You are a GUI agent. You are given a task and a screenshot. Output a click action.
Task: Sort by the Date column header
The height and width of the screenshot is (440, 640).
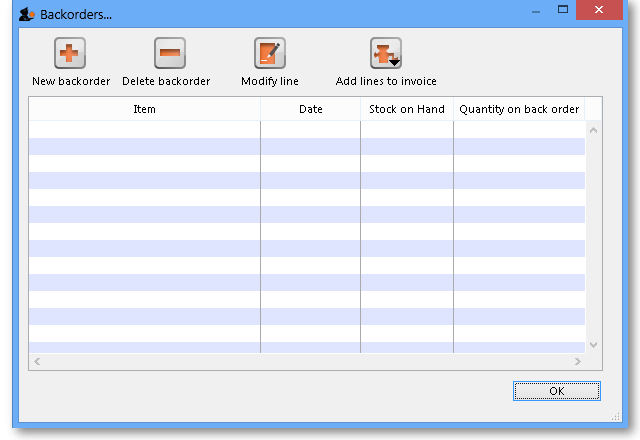(310, 109)
